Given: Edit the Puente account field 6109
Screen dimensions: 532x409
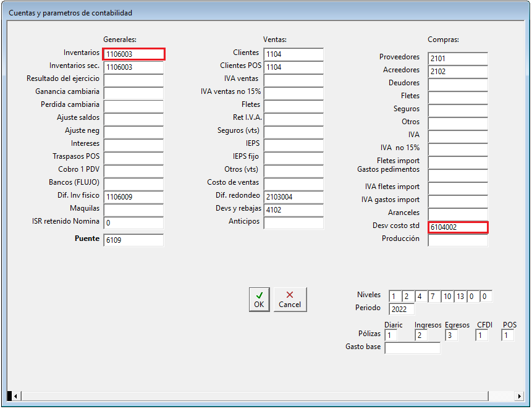Looking at the screenshot, I should [x=133, y=240].
